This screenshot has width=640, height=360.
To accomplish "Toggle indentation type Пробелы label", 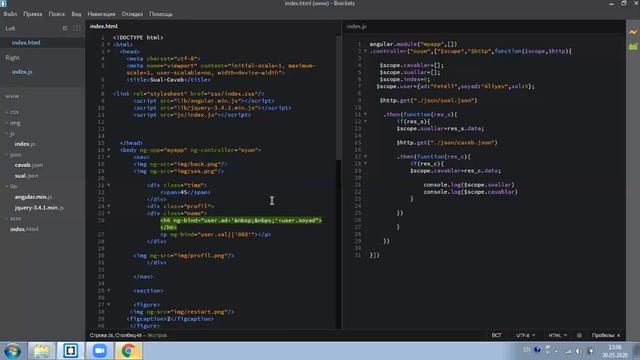I will click(x=603, y=335).
